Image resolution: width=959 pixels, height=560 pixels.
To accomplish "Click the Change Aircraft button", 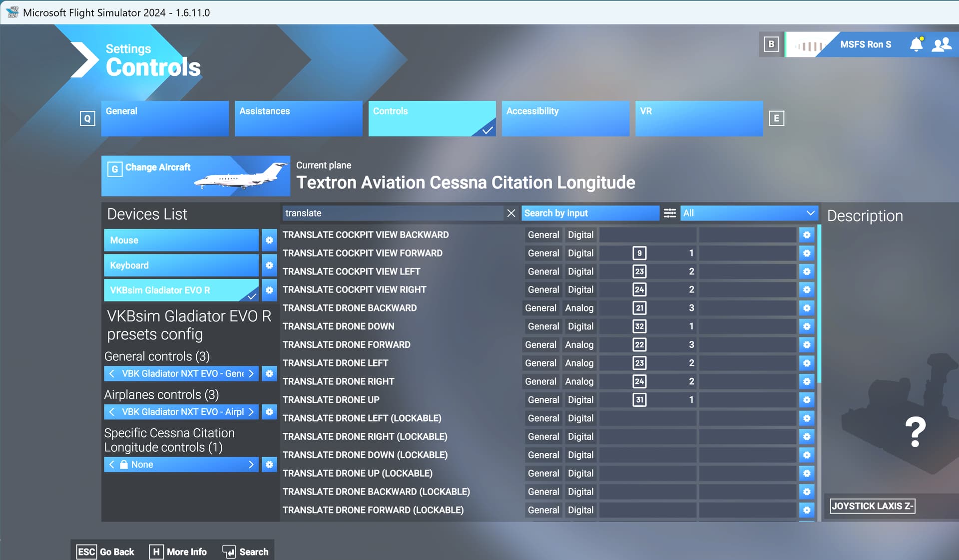I will [195, 176].
